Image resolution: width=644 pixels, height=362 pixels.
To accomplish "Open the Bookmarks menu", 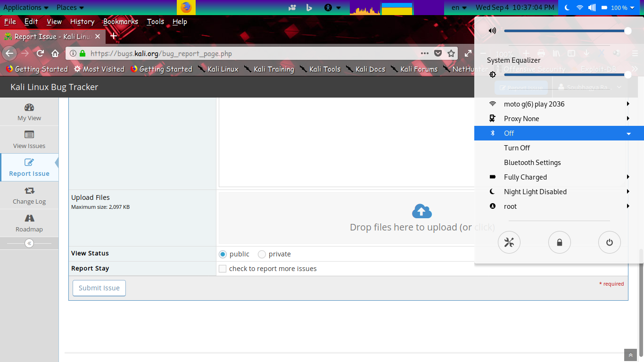I will (121, 22).
